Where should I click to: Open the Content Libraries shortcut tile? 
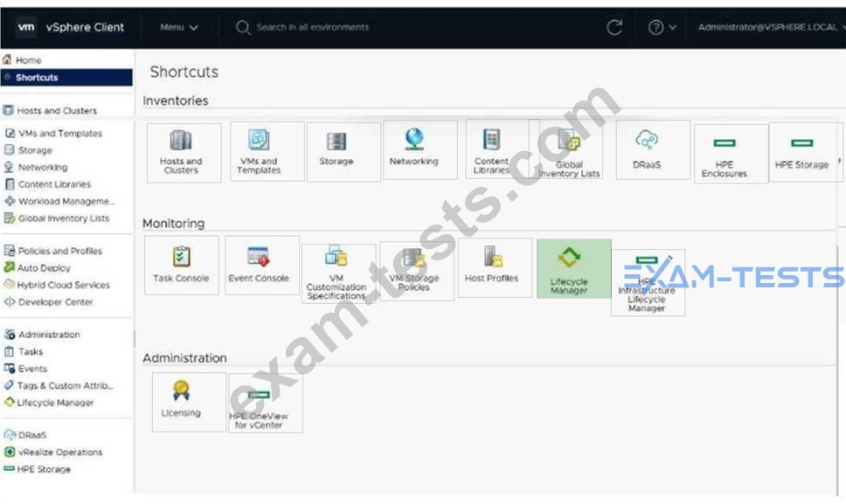click(503, 148)
